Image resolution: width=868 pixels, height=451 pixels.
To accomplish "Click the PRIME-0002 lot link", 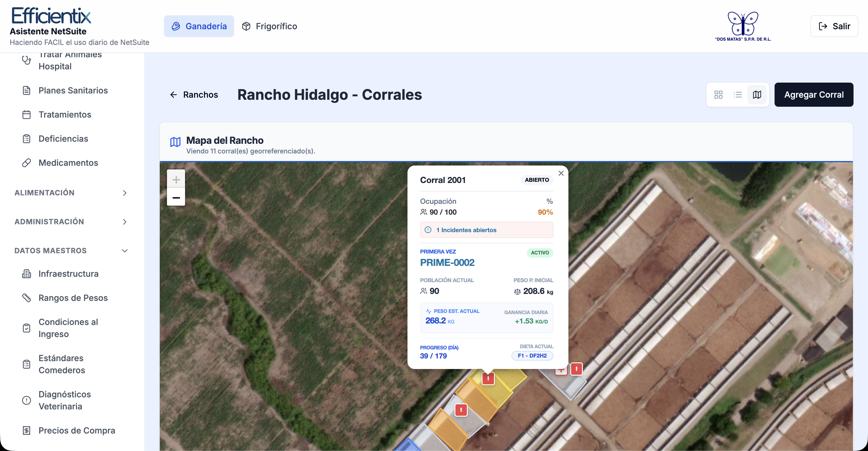I will pyautogui.click(x=447, y=263).
